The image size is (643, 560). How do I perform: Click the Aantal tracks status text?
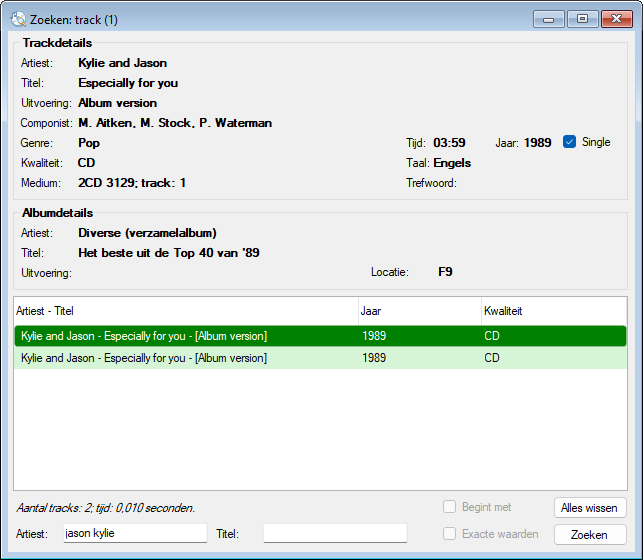[106, 508]
